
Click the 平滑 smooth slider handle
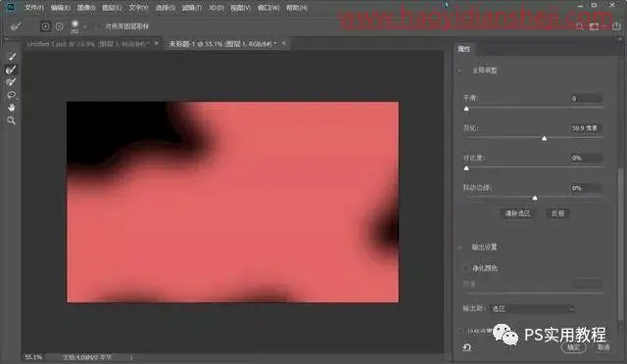pyautogui.click(x=466, y=109)
